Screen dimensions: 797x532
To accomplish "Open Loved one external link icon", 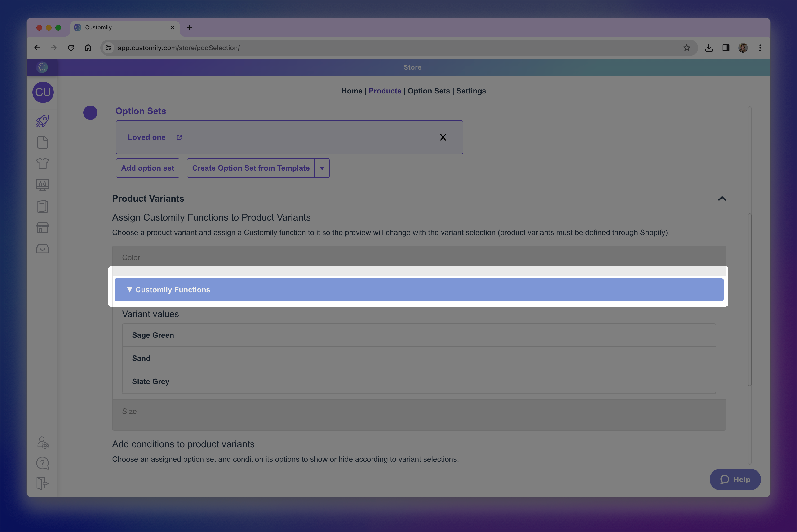I will pyautogui.click(x=179, y=137).
